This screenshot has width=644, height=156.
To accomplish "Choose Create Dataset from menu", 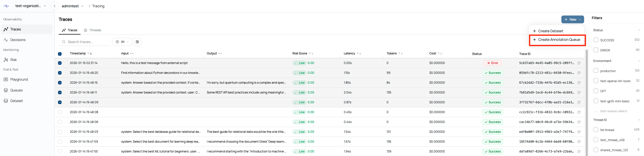I will (x=550, y=31).
